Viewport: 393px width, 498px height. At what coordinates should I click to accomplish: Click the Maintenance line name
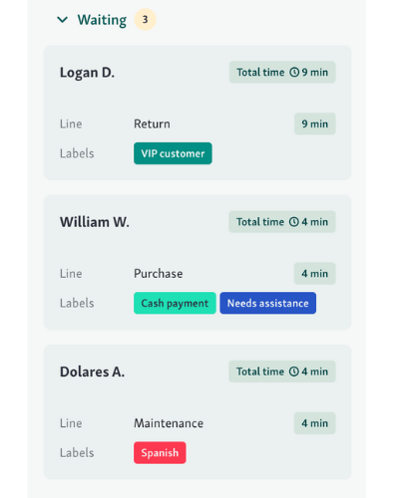tap(169, 423)
